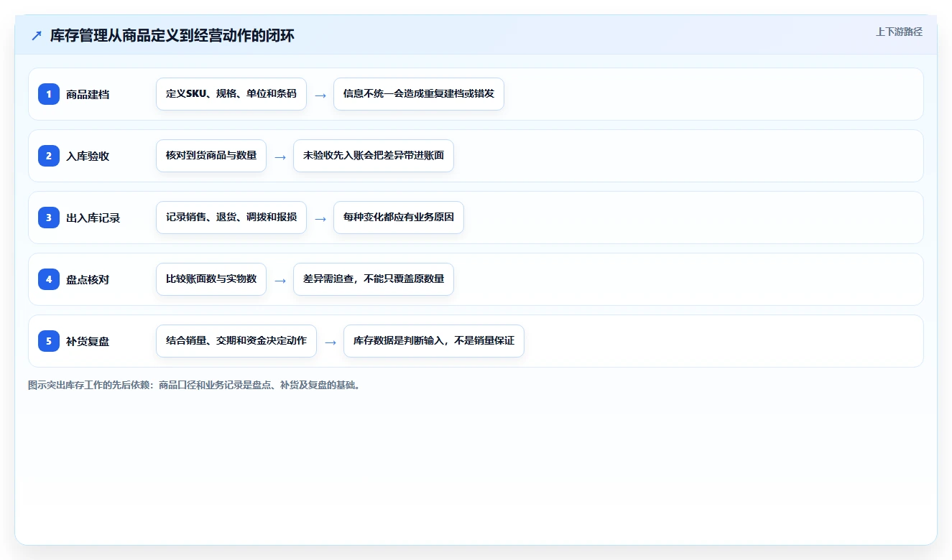Click the 补货复盘 step label
The height and width of the screenshot is (560, 952).
(88, 341)
